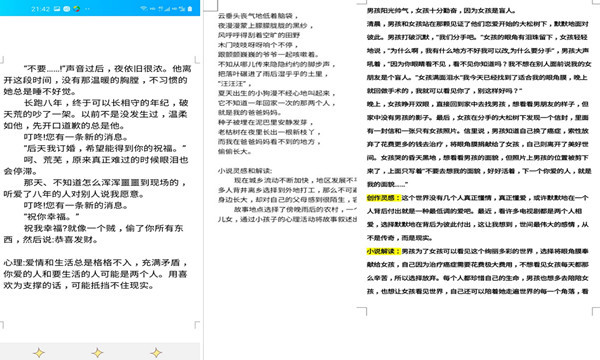Screen dimensions: 600x360
Task: Click the yellow-highlighted 创作灵感 label
Action: (x=383, y=198)
